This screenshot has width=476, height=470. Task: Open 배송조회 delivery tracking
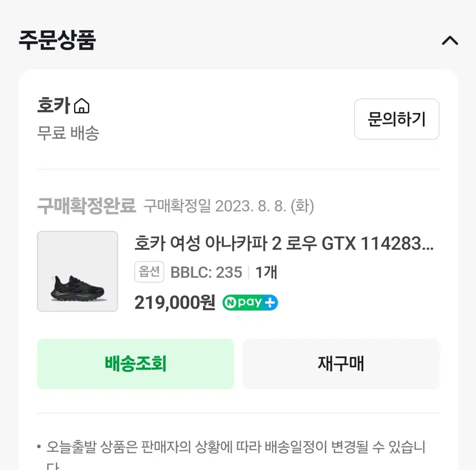[x=136, y=364]
